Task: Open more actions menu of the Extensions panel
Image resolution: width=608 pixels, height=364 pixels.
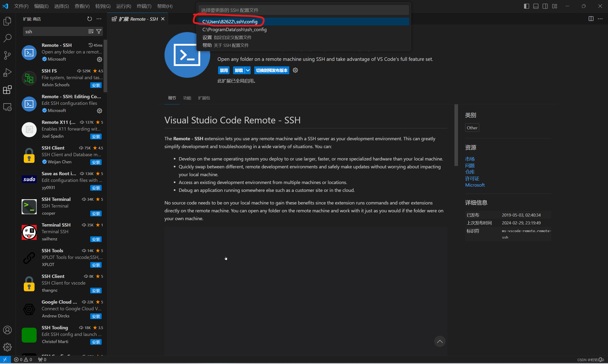Action: [x=99, y=19]
